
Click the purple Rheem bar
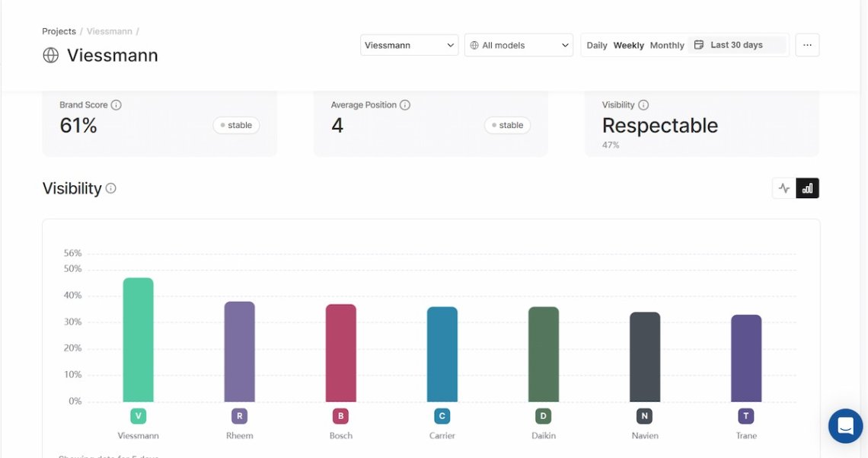click(240, 351)
